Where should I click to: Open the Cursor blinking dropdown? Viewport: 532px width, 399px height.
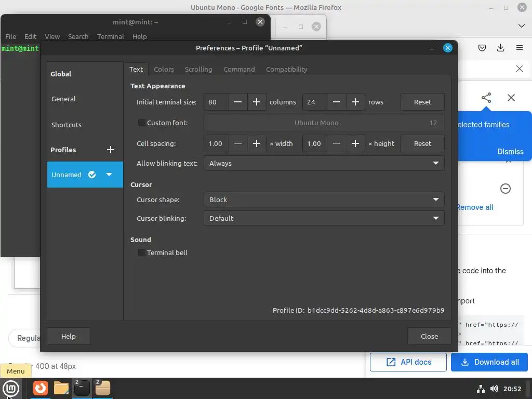tap(324, 218)
